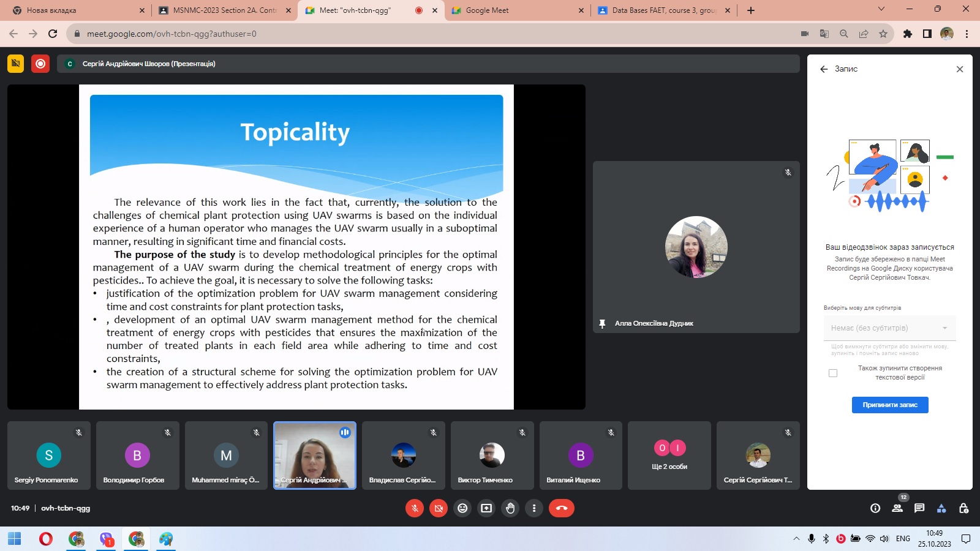Show the participants list icon
The height and width of the screenshot is (551, 980).
coord(897,508)
